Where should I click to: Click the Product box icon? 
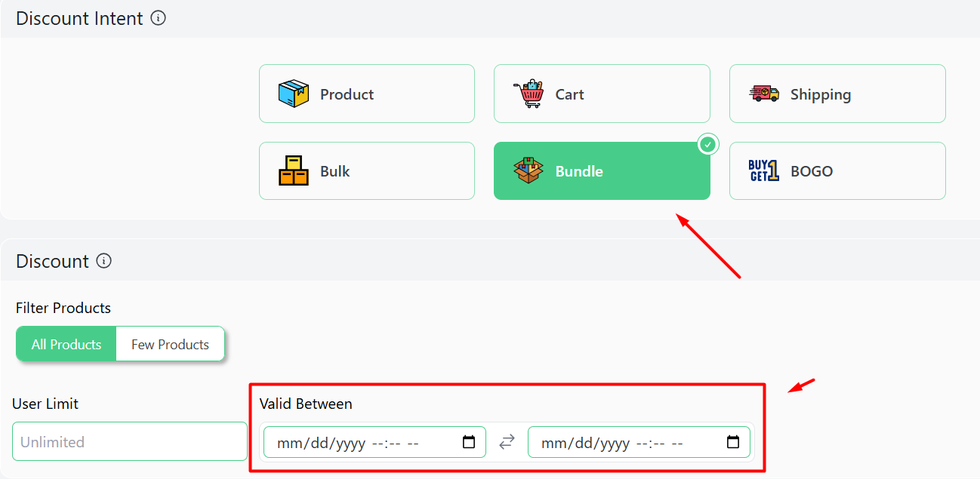(x=293, y=94)
